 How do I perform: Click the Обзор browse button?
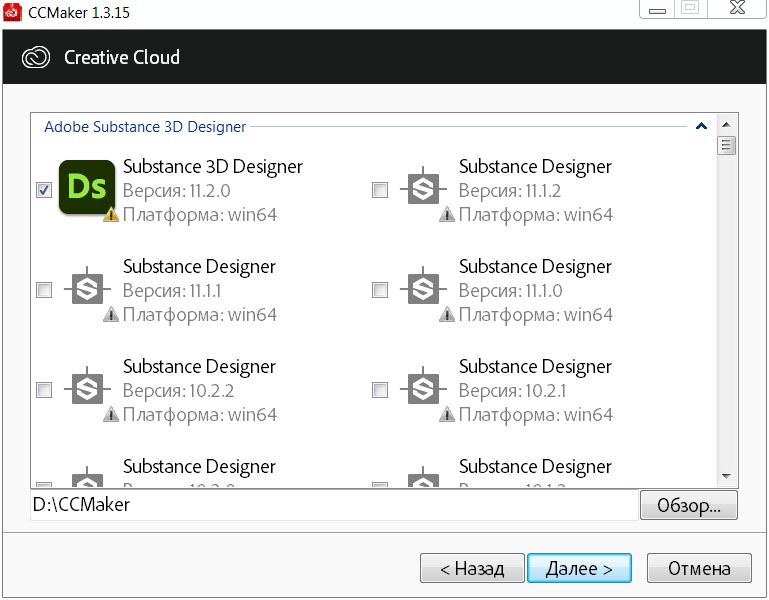(689, 505)
